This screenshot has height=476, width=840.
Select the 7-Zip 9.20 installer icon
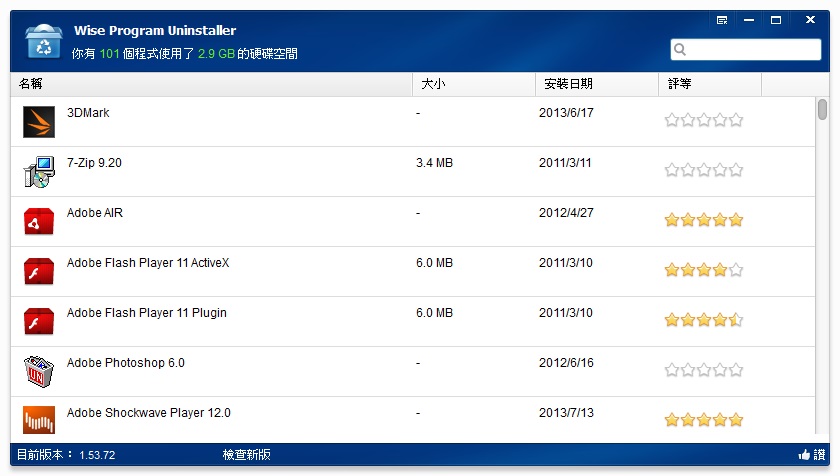39,171
